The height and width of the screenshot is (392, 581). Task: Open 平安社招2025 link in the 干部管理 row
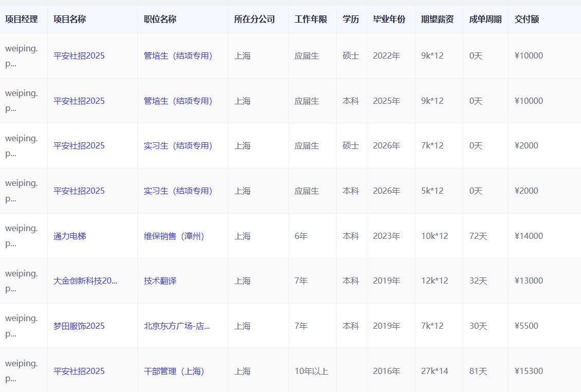(79, 371)
